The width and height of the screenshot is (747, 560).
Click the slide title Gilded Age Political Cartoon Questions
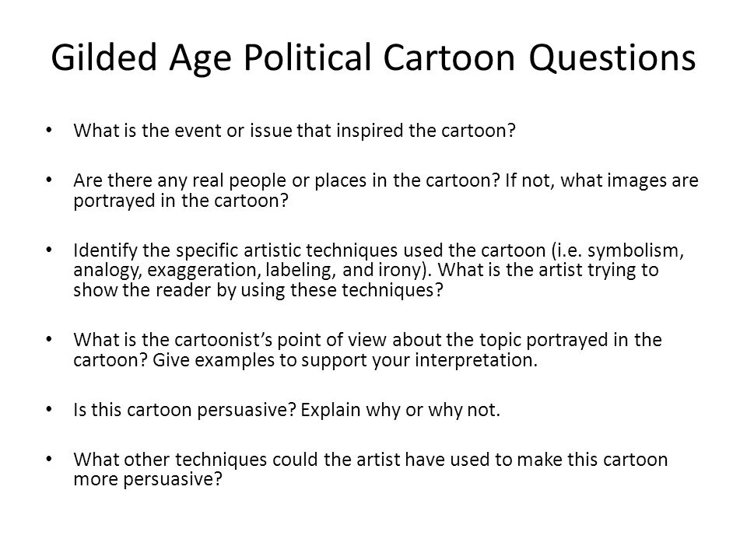373,58
